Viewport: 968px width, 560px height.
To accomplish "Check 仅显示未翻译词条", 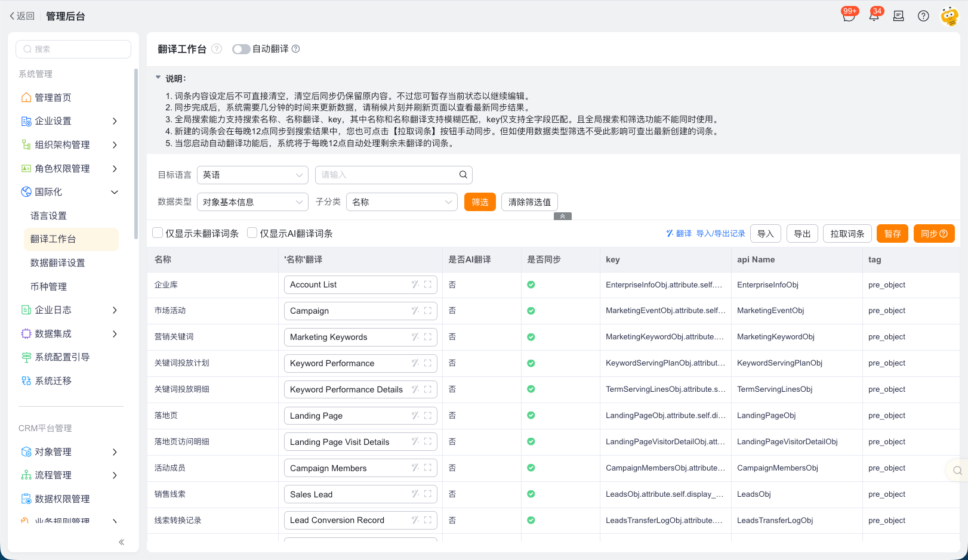I will 158,233.
